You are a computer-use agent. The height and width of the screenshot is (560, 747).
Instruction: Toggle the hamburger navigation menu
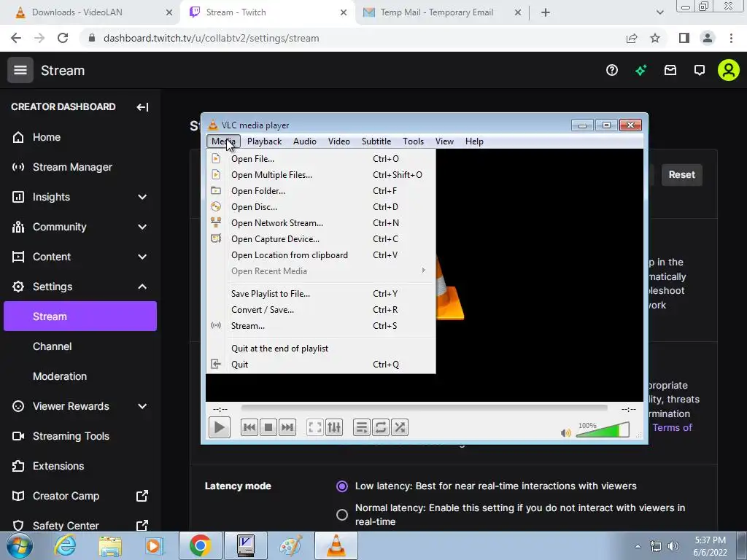(20, 70)
